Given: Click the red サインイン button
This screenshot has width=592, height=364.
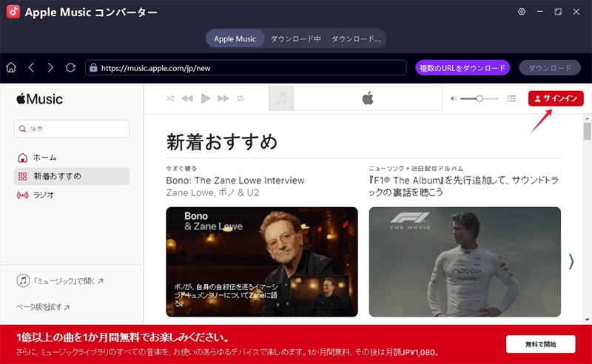Looking at the screenshot, I should [x=556, y=98].
